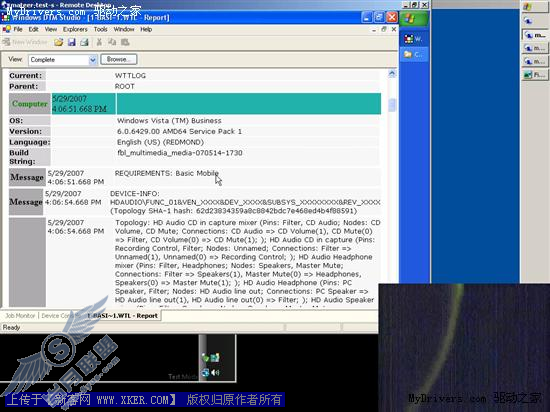
Task: Click the fbl_multimedia_media-070514-1730 build string
Action: [x=180, y=153]
